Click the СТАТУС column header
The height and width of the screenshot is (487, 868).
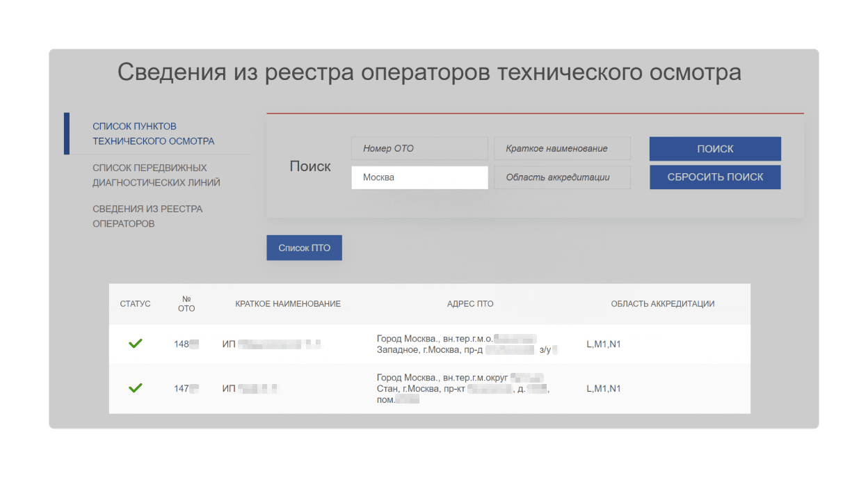coord(135,304)
